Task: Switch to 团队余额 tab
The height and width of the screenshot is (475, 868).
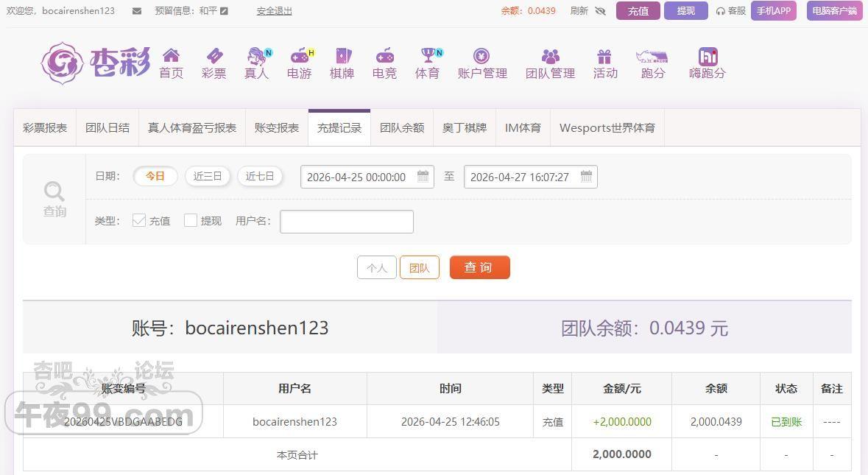Action: click(402, 128)
